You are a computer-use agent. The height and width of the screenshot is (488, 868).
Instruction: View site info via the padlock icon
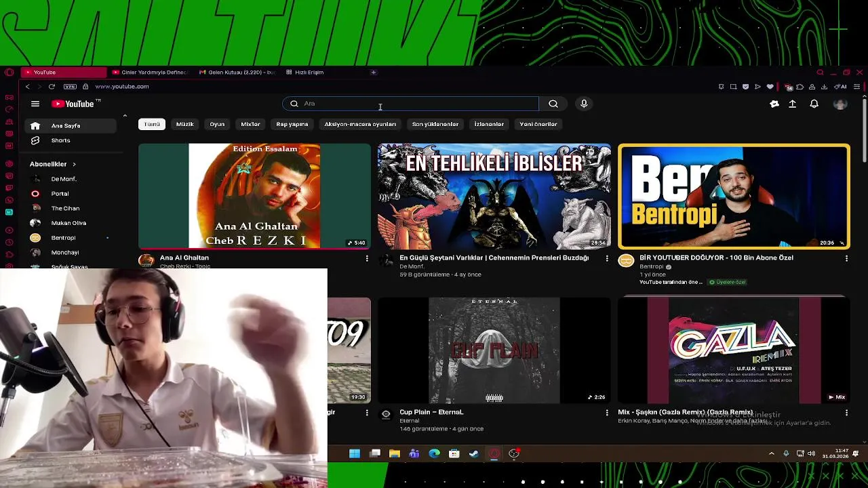[x=85, y=87]
